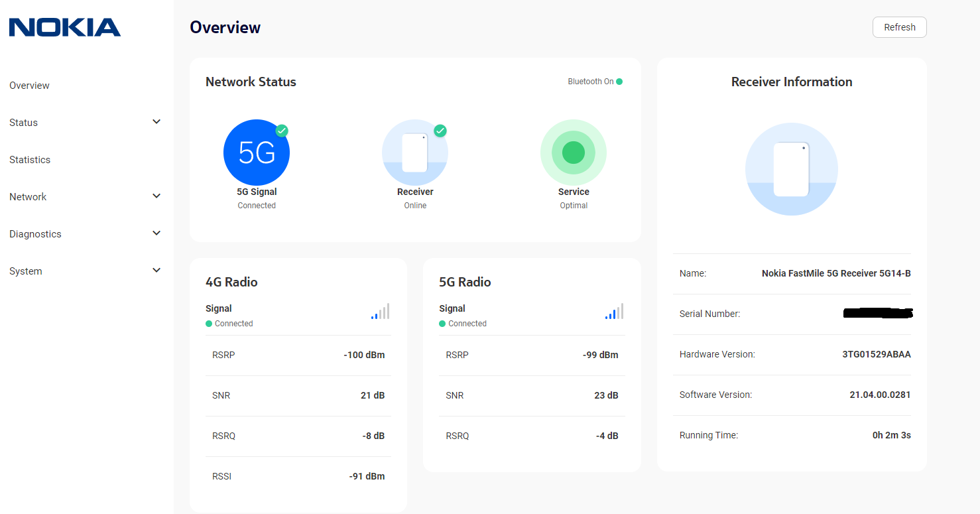Image resolution: width=980 pixels, height=514 pixels.
Task: Click the green Service status icon
Action: tap(574, 153)
